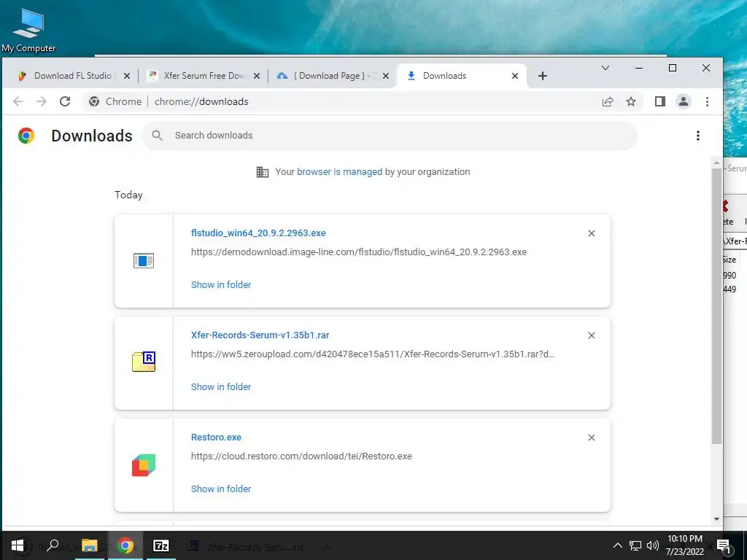
Task: Click the ww5.zeroupload.com source URL
Action: tap(373, 354)
